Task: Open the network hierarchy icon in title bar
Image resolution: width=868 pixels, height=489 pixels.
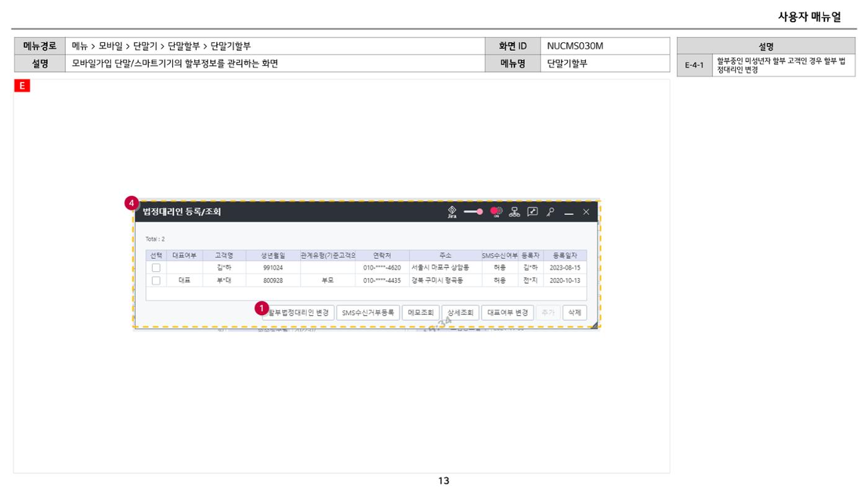Action: pyautogui.click(x=515, y=212)
